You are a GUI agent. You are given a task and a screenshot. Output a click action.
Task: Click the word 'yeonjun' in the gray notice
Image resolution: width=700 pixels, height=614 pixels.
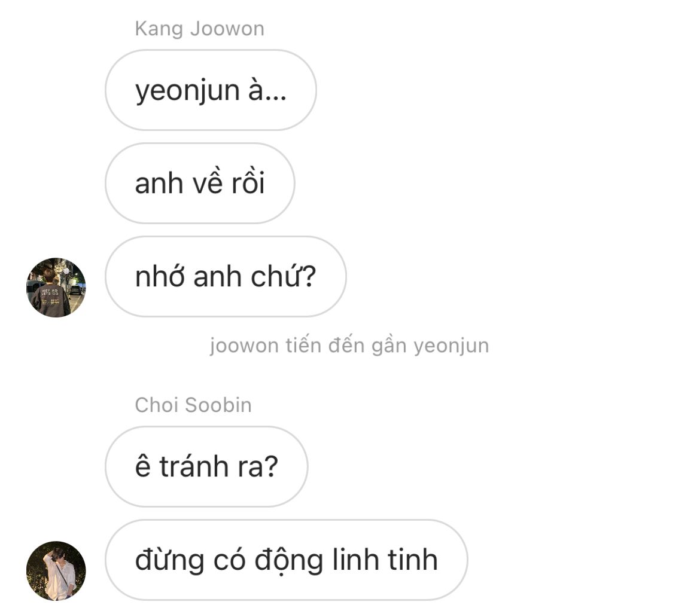[x=451, y=346]
